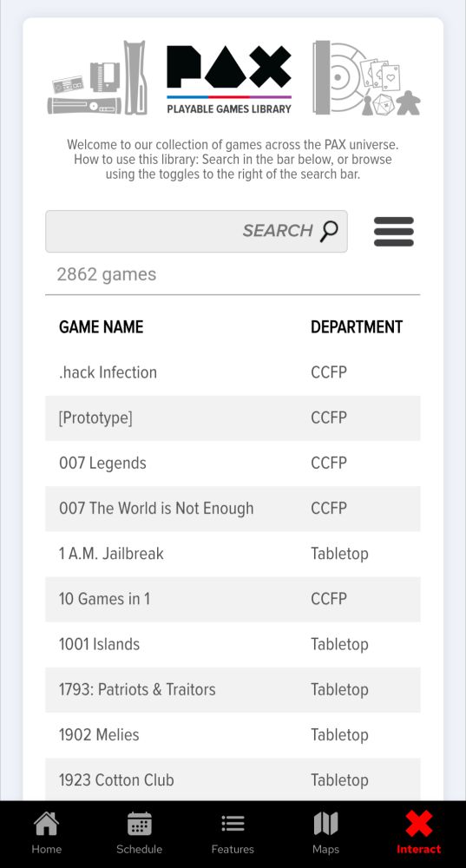Select the 10 Games in 1 row
The width and height of the screenshot is (466, 868).
pos(233,599)
